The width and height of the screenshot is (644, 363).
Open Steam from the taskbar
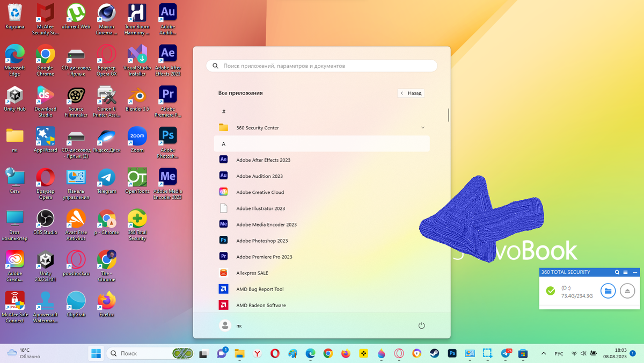(434, 353)
